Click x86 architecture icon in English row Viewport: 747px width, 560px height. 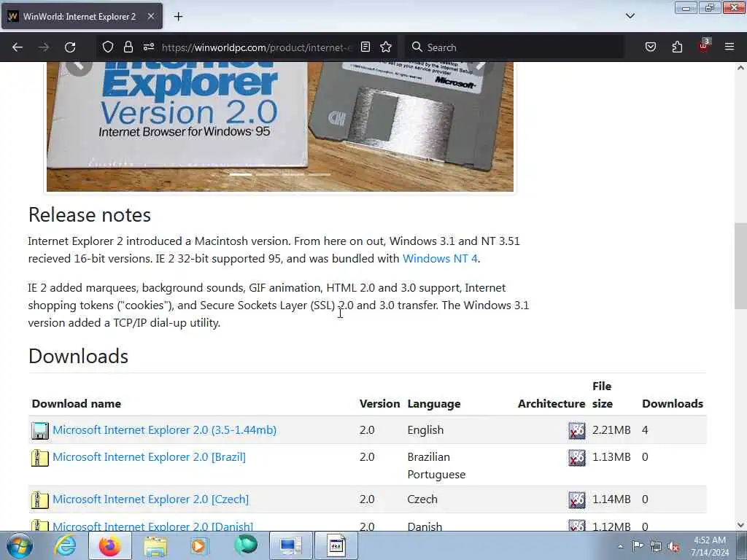[x=576, y=430]
